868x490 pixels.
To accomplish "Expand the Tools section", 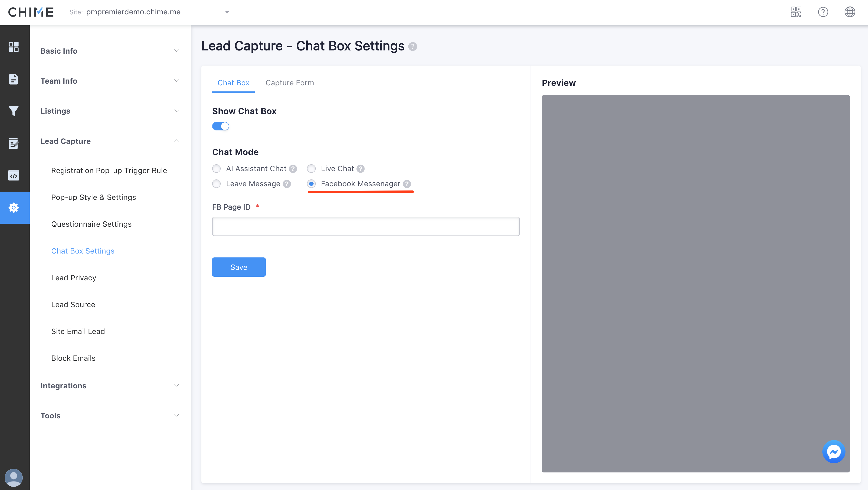I will (x=110, y=415).
